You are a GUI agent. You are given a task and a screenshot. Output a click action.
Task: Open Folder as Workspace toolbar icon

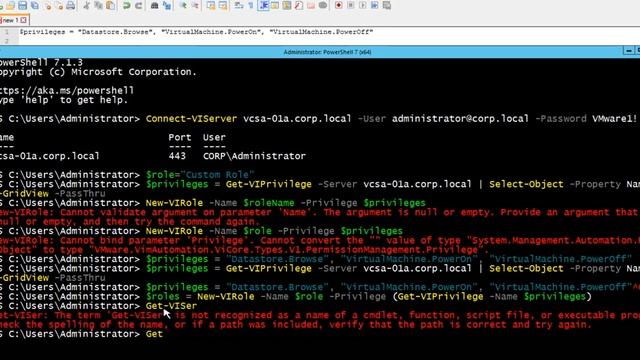[311, 5]
